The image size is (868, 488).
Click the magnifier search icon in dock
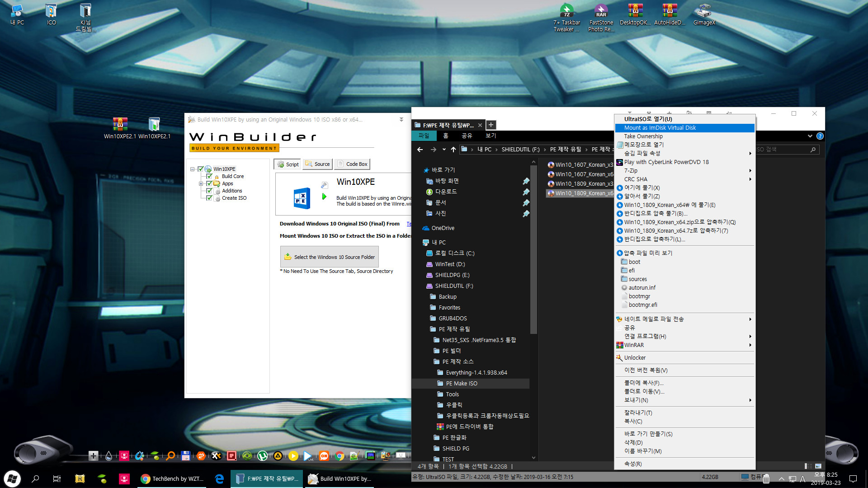click(170, 455)
